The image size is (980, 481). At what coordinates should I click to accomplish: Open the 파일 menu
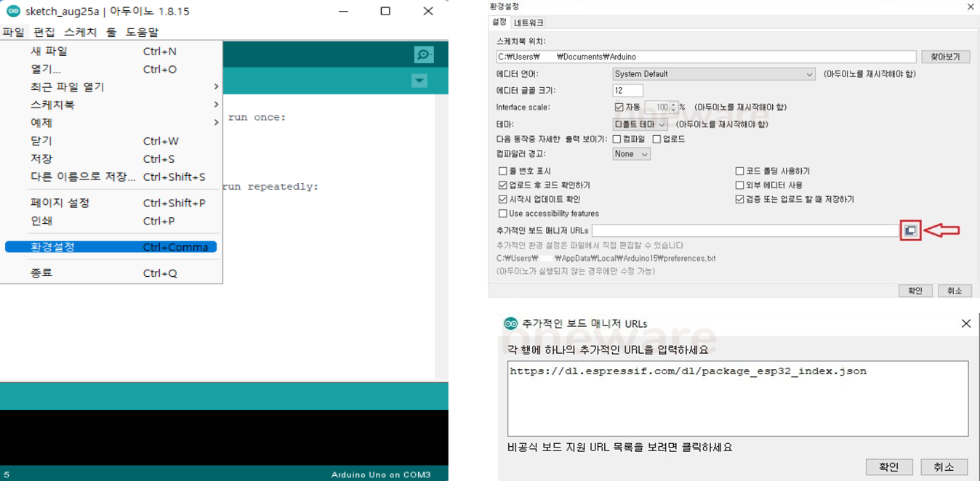[x=13, y=32]
